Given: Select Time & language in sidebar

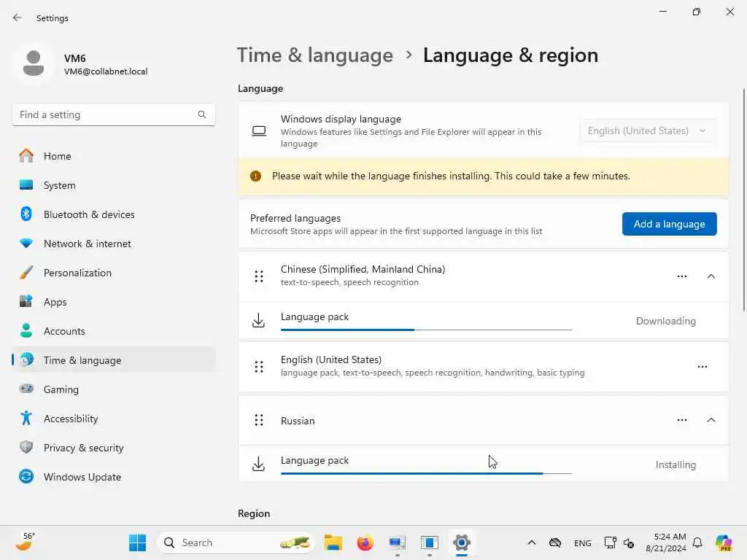Looking at the screenshot, I should pos(113,360).
